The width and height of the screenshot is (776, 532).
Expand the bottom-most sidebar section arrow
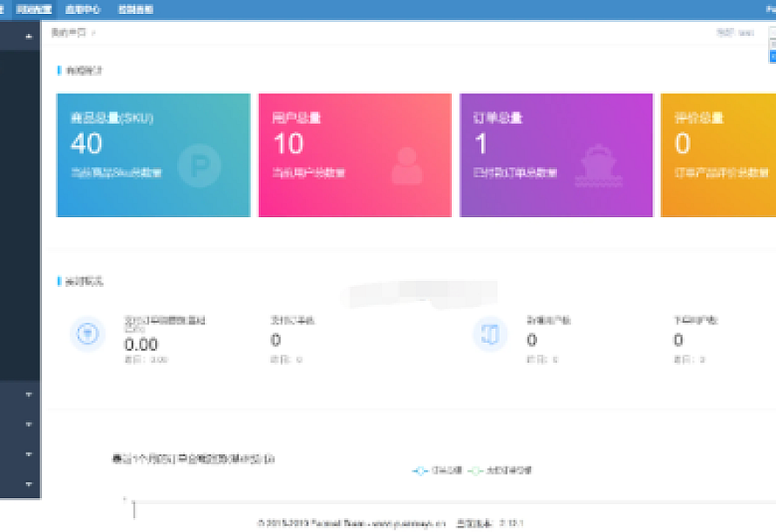click(x=29, y=483)
